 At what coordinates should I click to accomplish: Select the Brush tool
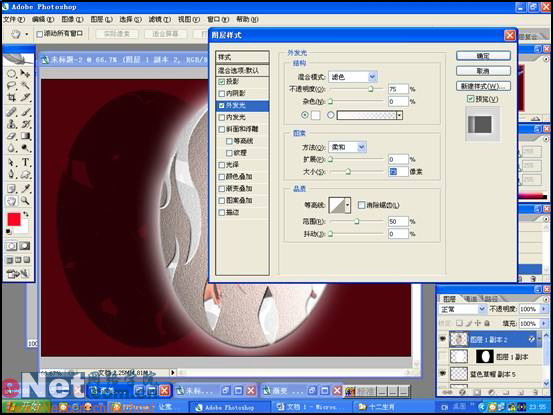25,112
